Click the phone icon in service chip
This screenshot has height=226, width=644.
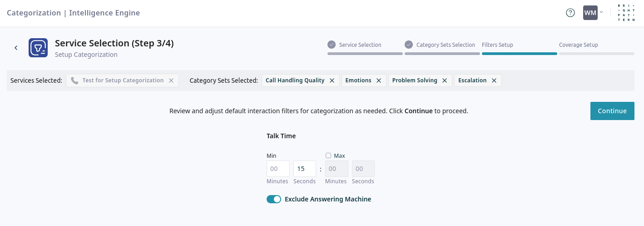[75, 80]
